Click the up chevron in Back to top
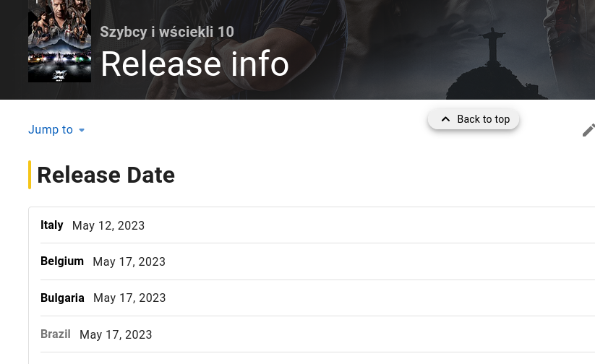The height and width of the screenshot is (364, 595). tap(445, 119)
